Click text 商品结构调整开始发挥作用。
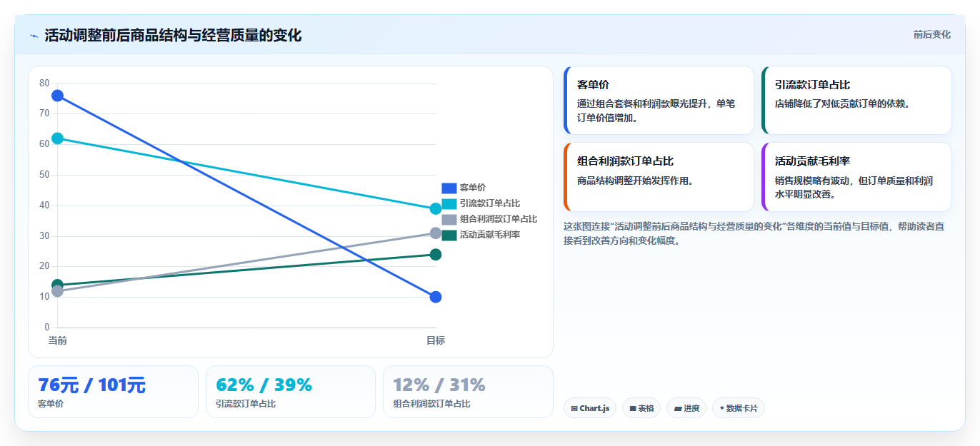 point(635,181)
